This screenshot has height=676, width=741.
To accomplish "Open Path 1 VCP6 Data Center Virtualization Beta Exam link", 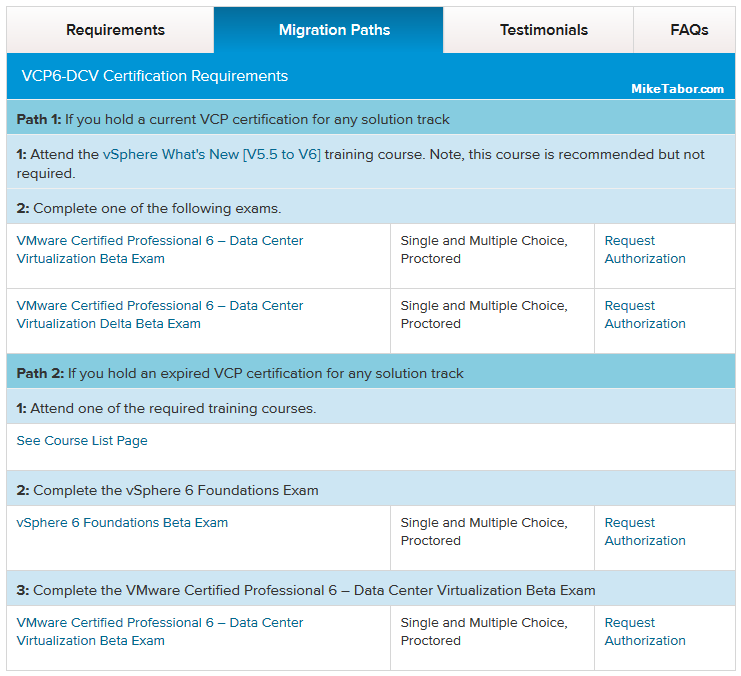I will tap(160, 250).
